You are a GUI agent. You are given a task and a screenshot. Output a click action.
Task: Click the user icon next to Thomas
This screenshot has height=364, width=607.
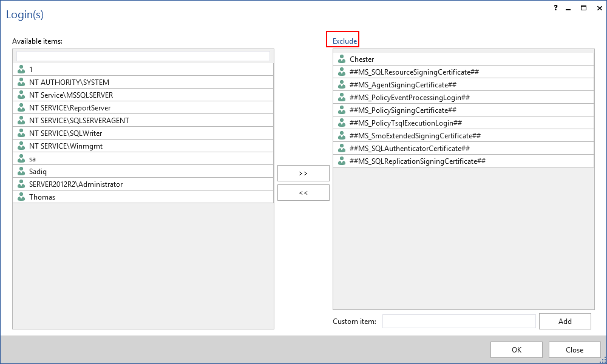coord(21,197)
